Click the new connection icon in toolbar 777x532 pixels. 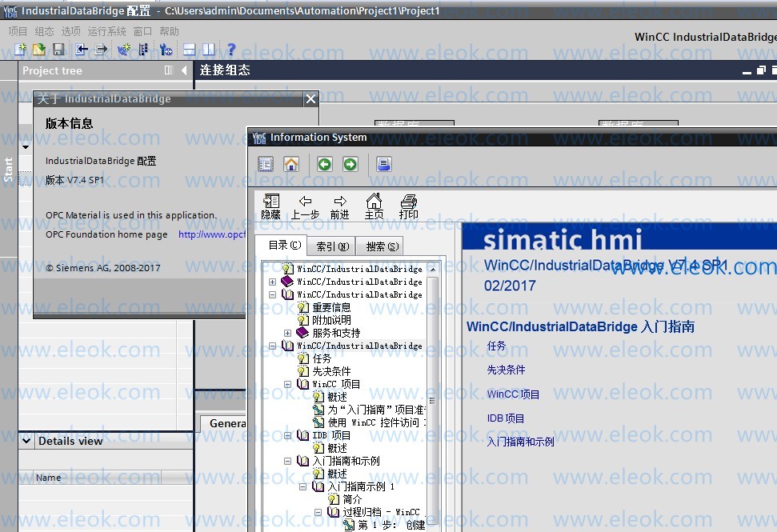pos(123,49)
